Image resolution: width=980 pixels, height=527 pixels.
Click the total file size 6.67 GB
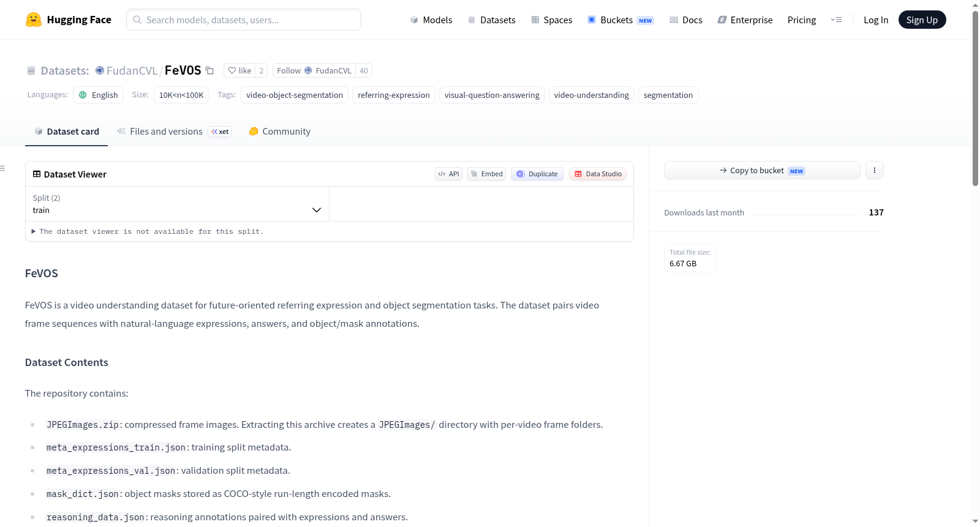[x=683, y=264]
